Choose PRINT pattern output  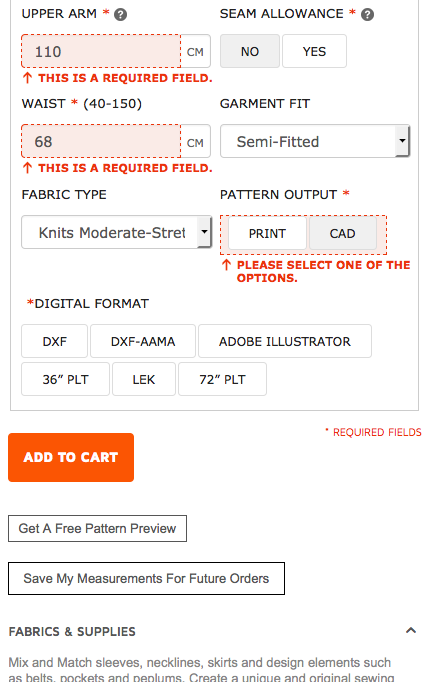click(x=267, y=234)
